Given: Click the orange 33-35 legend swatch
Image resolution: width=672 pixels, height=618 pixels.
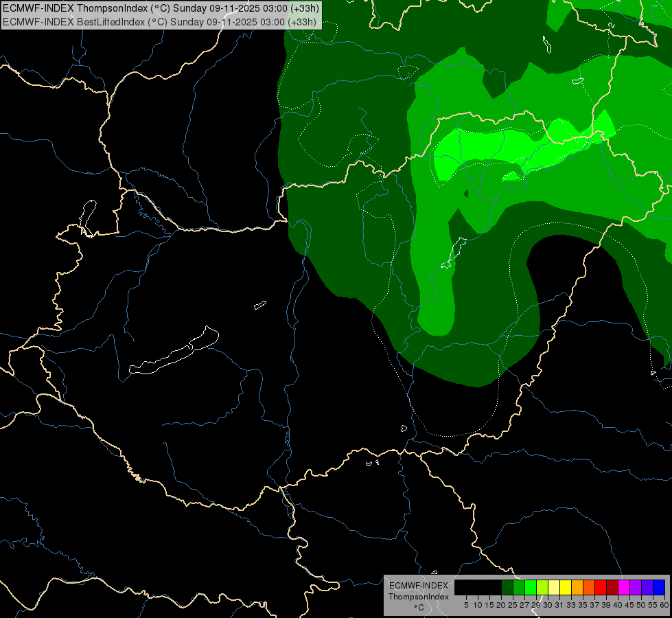Looking at the screenshot, I should tap(577, 587).
